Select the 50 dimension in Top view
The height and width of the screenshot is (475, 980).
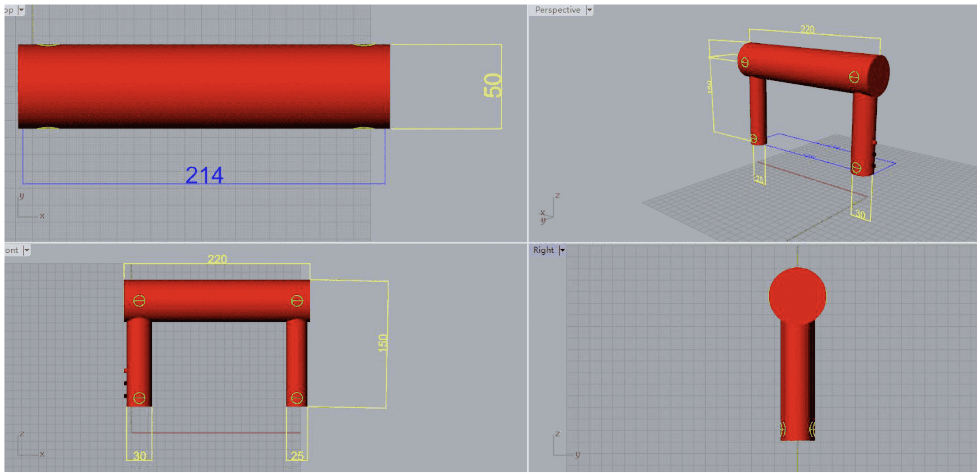(492, 86)
